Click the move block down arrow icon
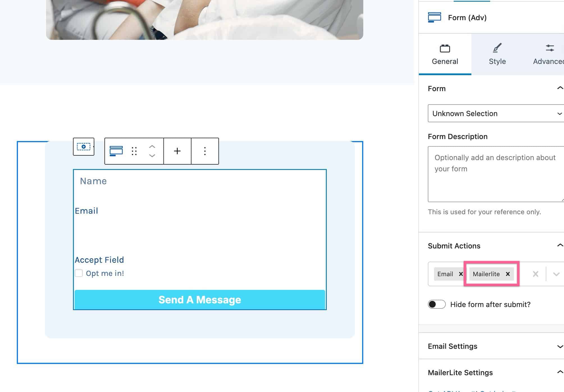The width and height of the screenshot is (564, 392). coord(152,156)
